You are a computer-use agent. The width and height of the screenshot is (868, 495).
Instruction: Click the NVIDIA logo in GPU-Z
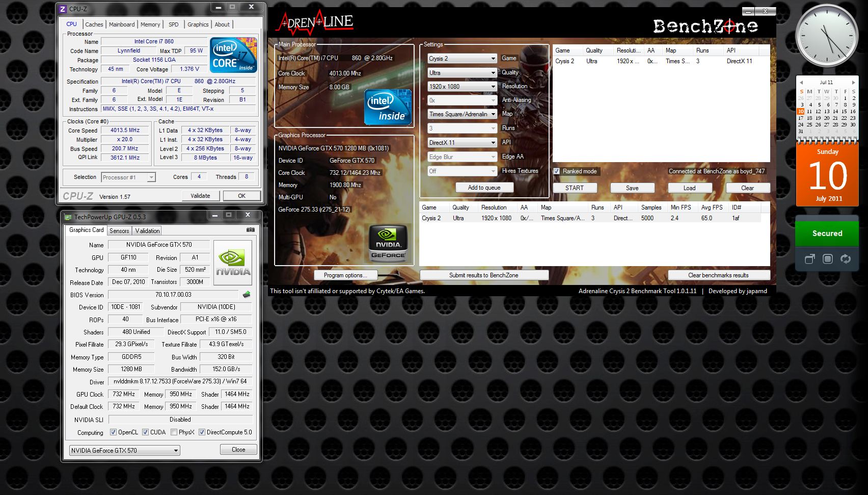[x=233, y=262]
